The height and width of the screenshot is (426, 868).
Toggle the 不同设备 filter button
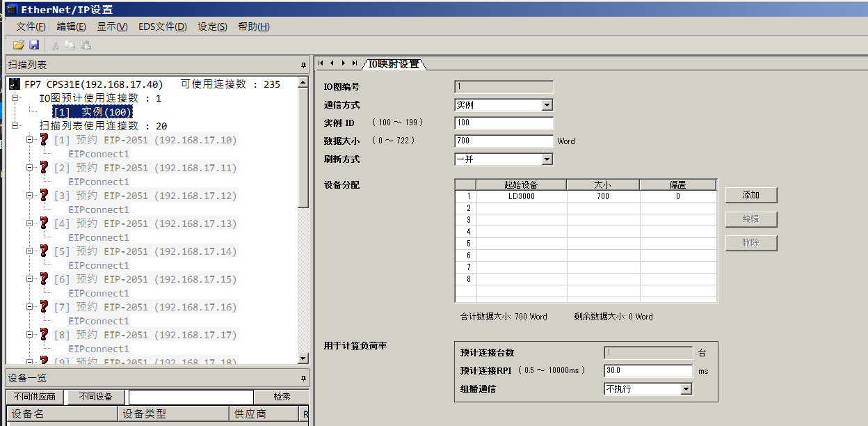pyautogui.click(x=95, y=397)
